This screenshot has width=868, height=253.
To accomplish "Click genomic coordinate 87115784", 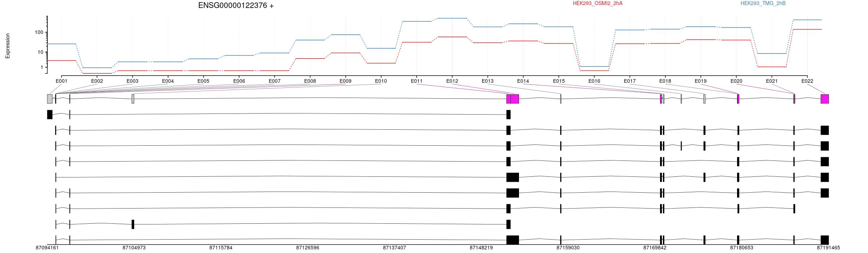I will [x=221, y=248].
